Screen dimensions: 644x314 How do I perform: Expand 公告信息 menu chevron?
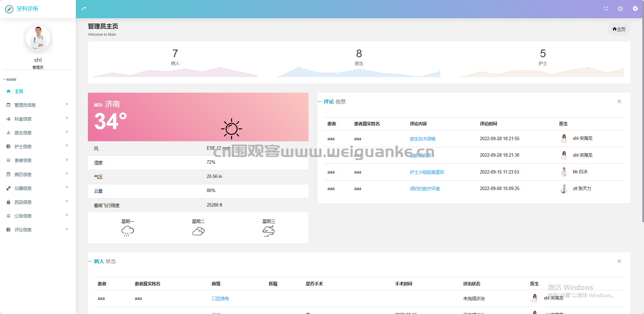point(67,215)
